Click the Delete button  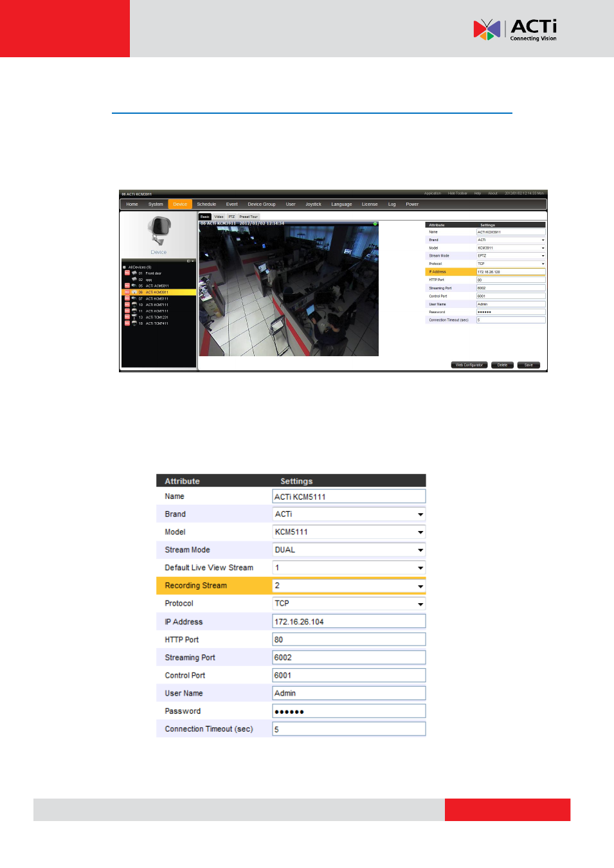point(502,365)
